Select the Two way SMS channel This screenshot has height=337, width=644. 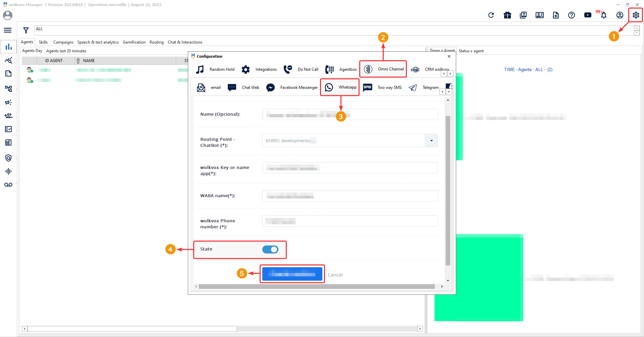(382, 88)
